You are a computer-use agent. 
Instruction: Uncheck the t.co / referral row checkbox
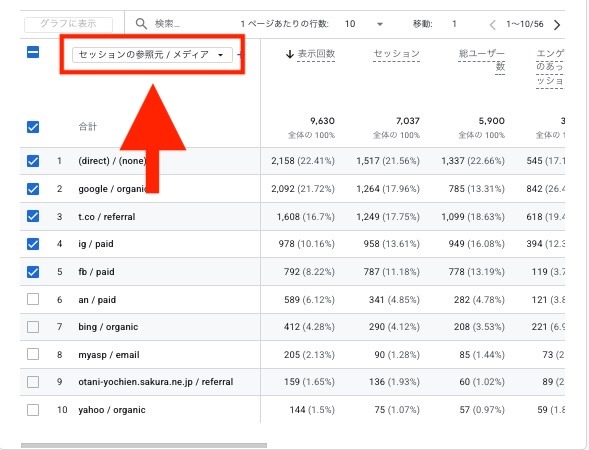pyautogui.click(x=33, y=216)
